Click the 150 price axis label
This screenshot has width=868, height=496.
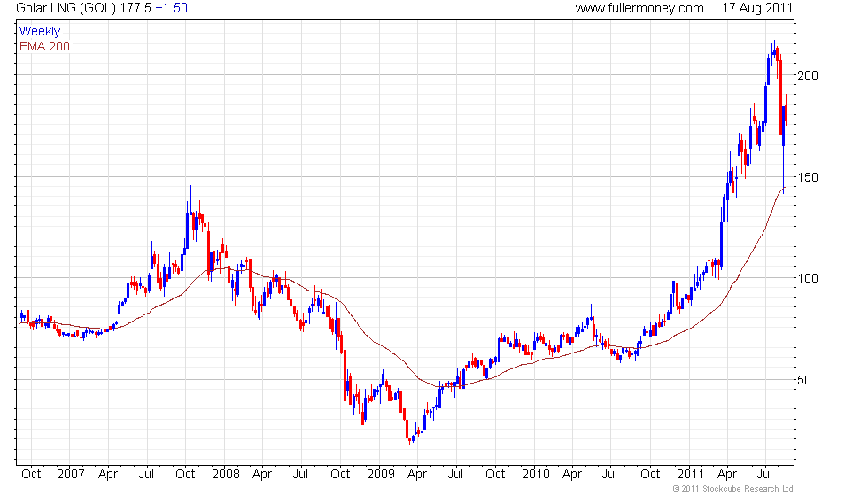pyautogui.click(x=808, y=177)
